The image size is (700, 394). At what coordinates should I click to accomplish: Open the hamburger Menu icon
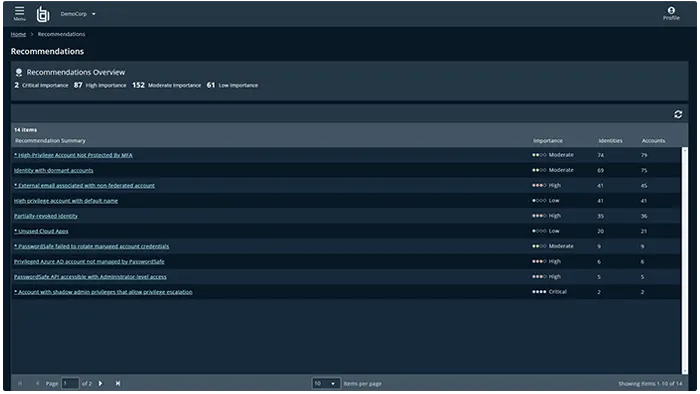(x=19, y=13)
